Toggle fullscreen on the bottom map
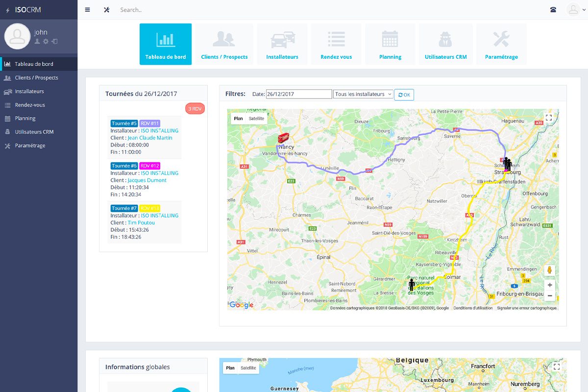Image resolution: width=588 pixels, height=392 pixels. tap(556, 367)
